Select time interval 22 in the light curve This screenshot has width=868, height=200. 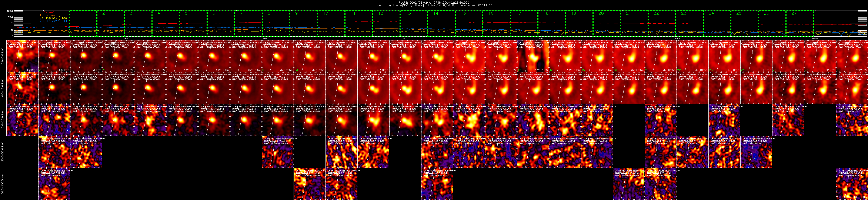point(662,23)
